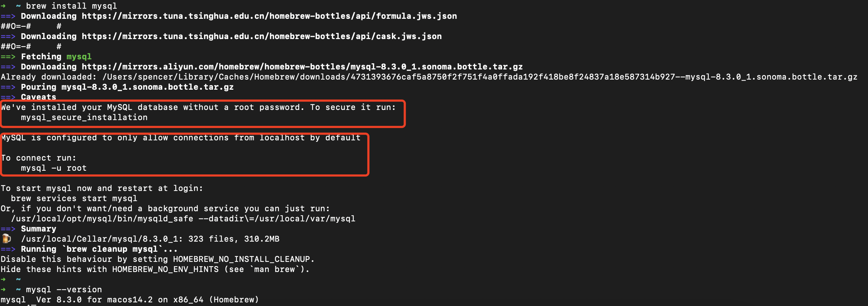Click the green mysql word after Fetching
The image size is (868, 306).
pyautogui.click(x=79, y=57)
